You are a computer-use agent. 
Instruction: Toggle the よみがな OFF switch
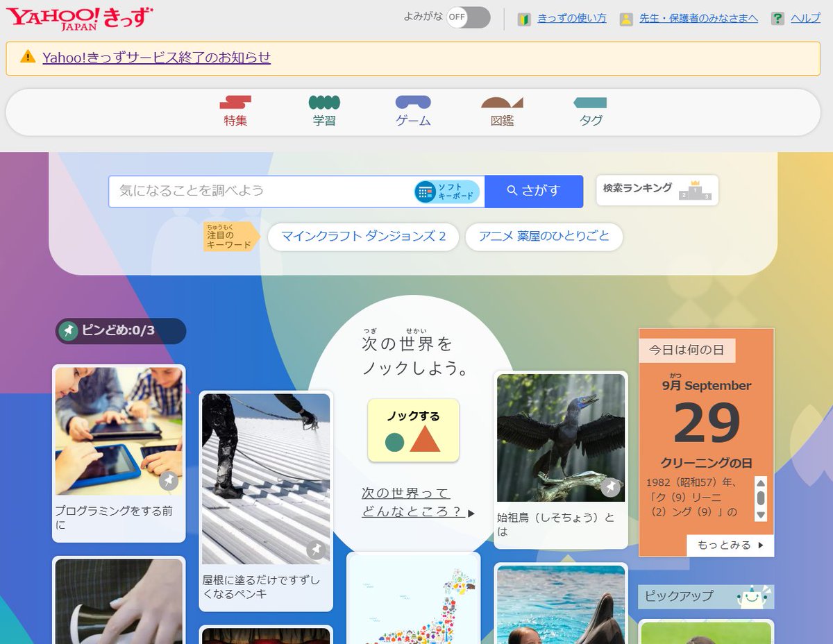[x=468, y=17]
